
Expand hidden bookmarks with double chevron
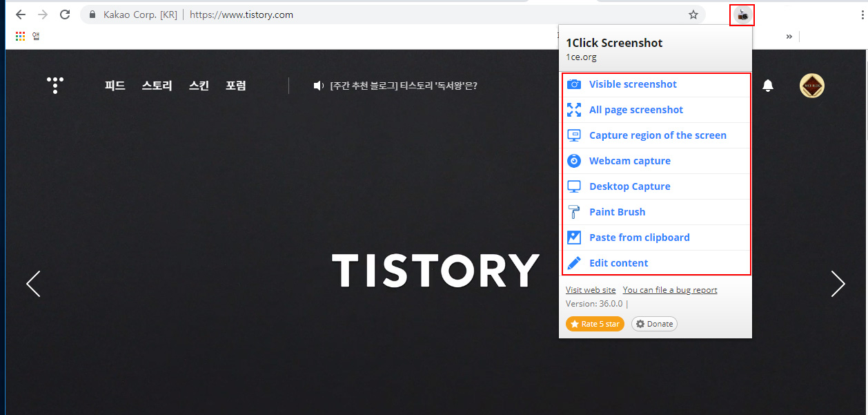click(x=789, y=37)
